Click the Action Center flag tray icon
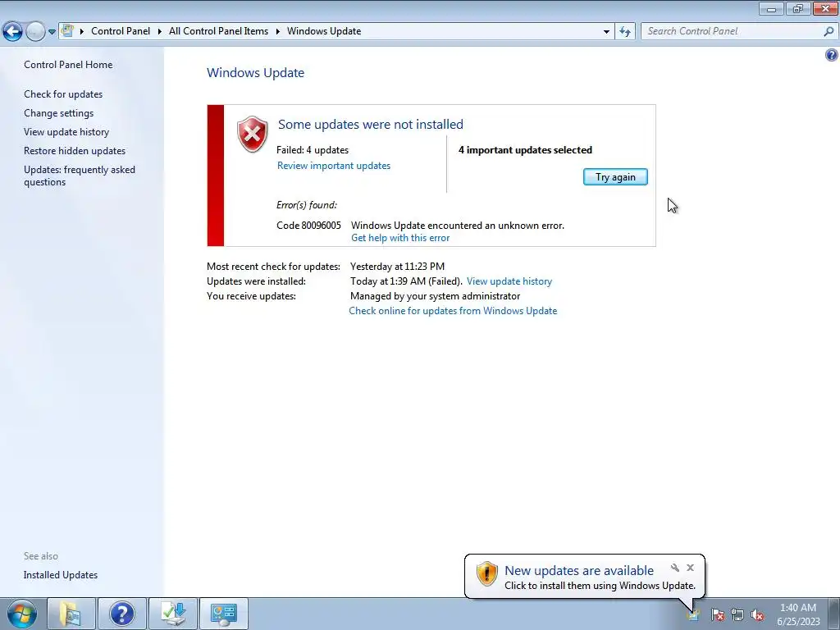Image resolution: width=840 pixels, height=630 pixels. pos(718,615)
